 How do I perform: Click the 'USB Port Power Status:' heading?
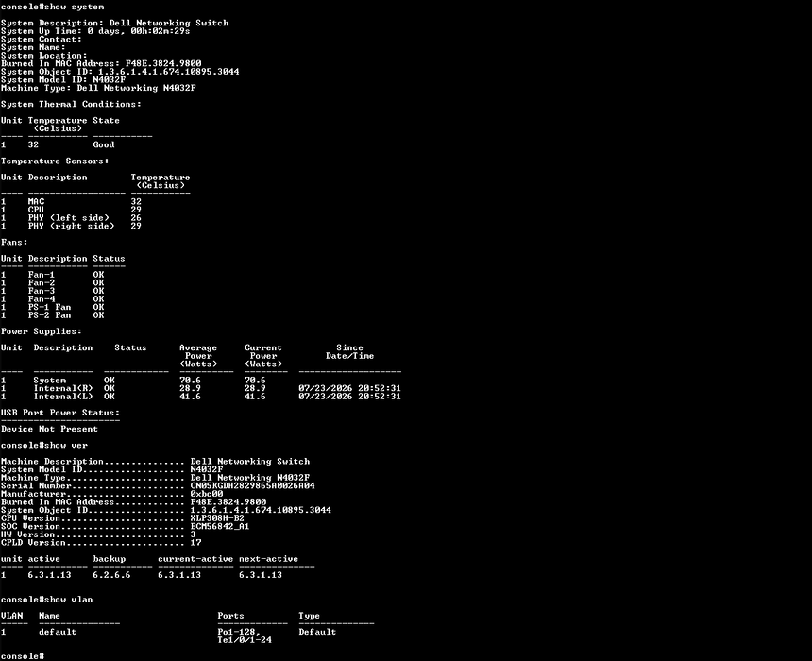(x=60, y=413)
